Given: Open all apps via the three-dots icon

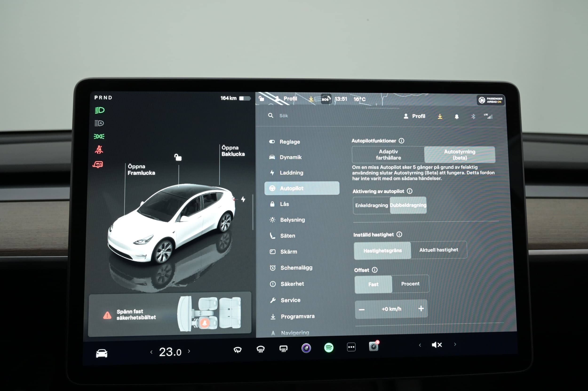Looking at the screenshot, I should [351, 347].
